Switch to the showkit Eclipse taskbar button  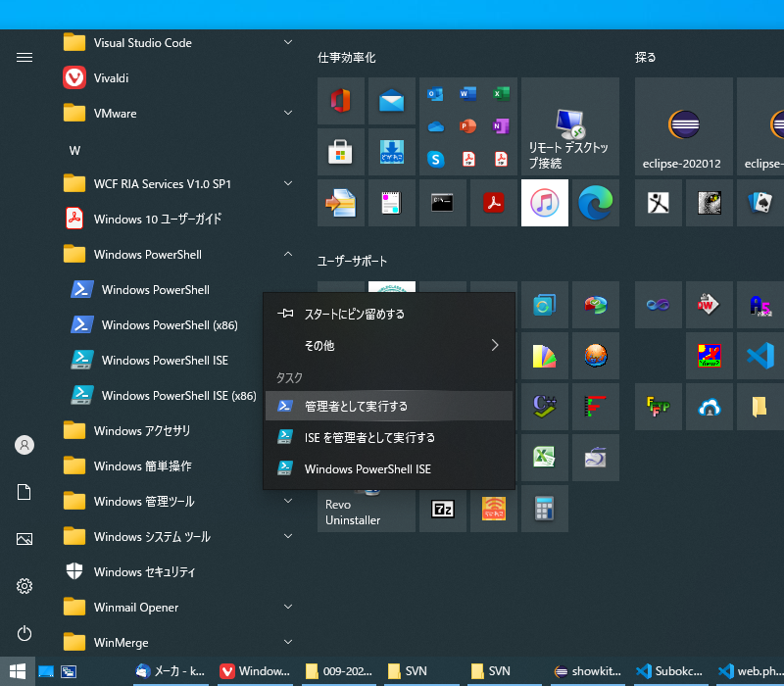point(587,671)
